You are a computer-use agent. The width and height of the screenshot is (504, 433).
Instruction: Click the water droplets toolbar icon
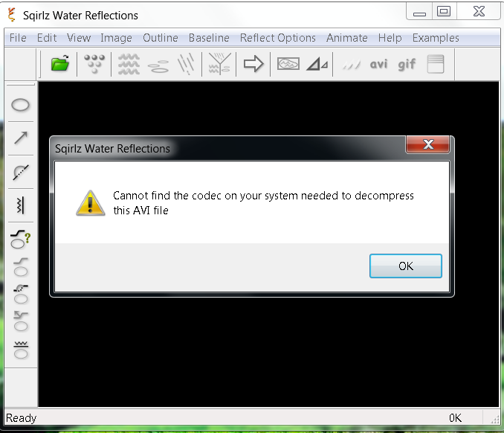click(94, 63)
